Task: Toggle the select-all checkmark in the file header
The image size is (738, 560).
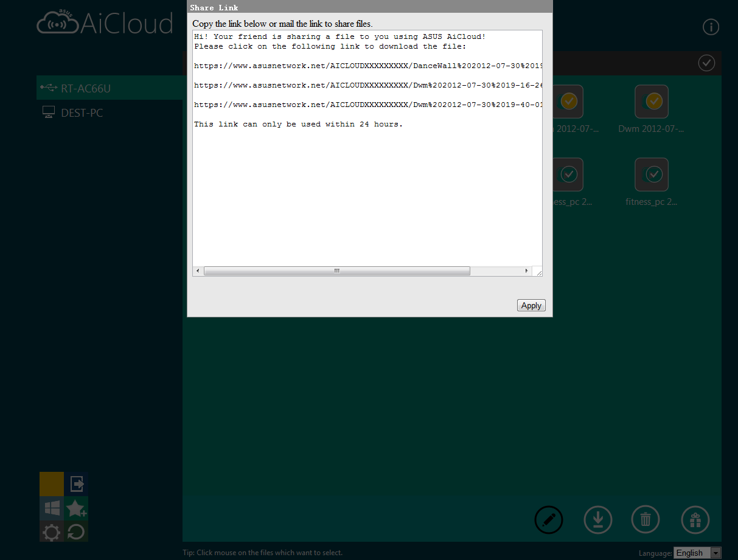Action: 706,63
